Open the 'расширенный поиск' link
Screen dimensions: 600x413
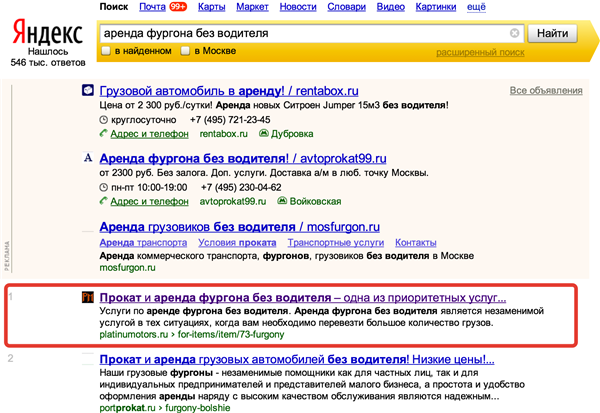(x=480, y=52)
